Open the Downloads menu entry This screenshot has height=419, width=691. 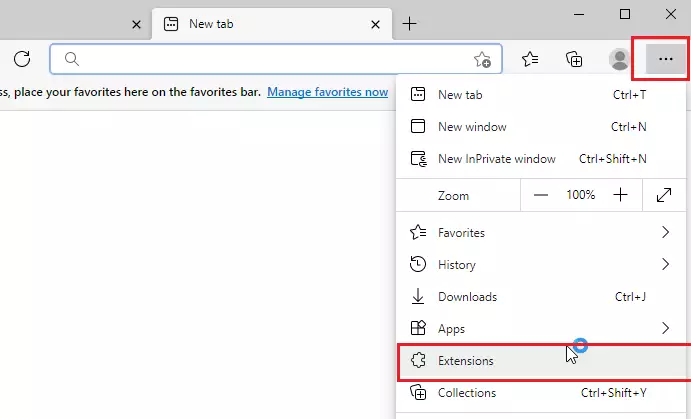tap(541, 297)
